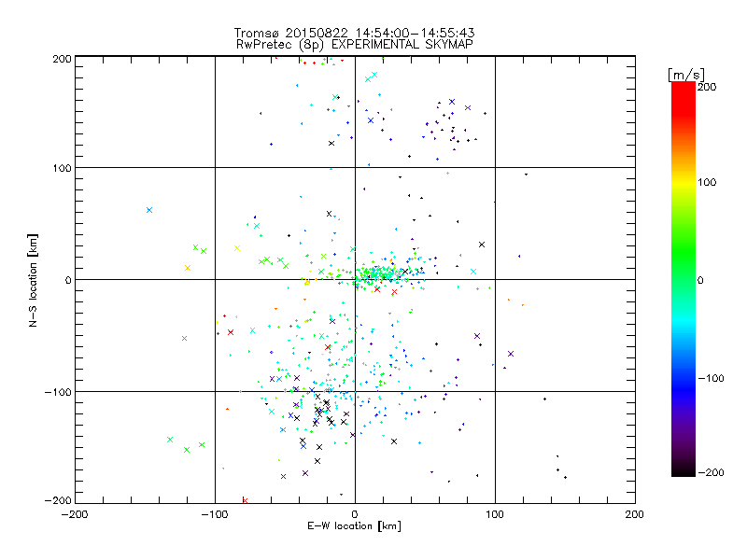Click the y-axis tick label '100'
Image resolution: width=747 pixels, height=560 pixels.
pyautogui.click(x=62, y=169)
